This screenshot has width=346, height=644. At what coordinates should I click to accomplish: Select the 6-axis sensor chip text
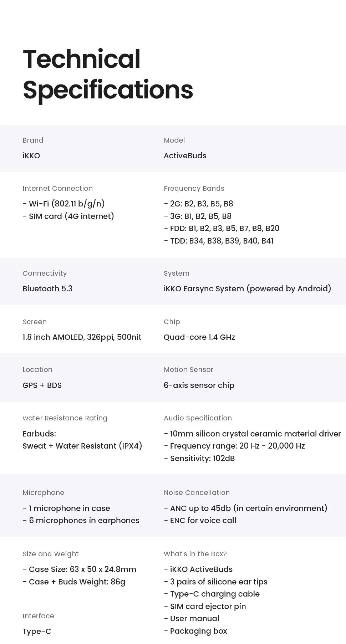[199, 385]
